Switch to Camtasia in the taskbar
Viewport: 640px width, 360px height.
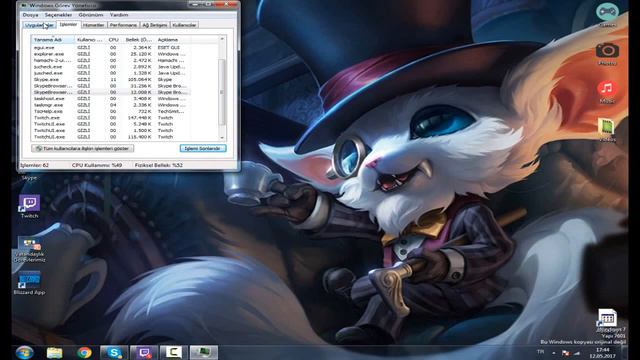(173, 353)
